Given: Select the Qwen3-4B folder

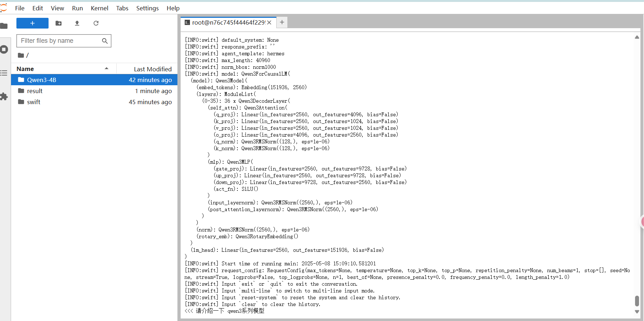Looking at the screenshot, I should pos(94,80).
